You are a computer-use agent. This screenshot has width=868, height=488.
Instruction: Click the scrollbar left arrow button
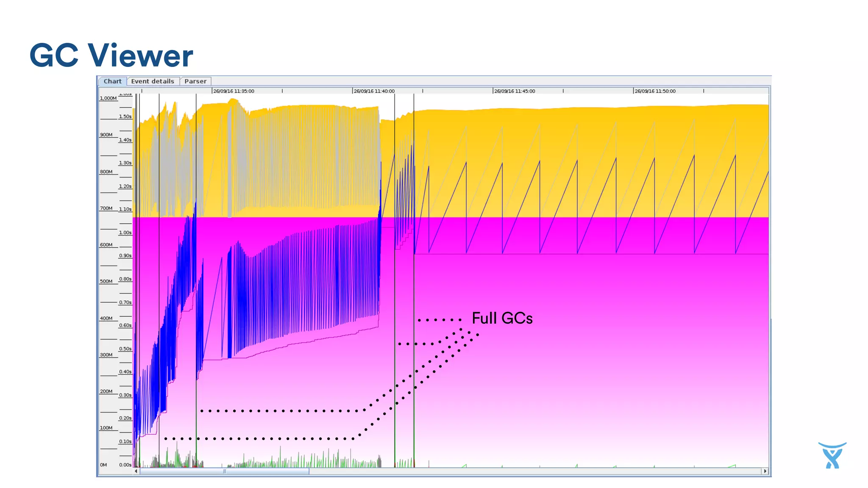136,471
